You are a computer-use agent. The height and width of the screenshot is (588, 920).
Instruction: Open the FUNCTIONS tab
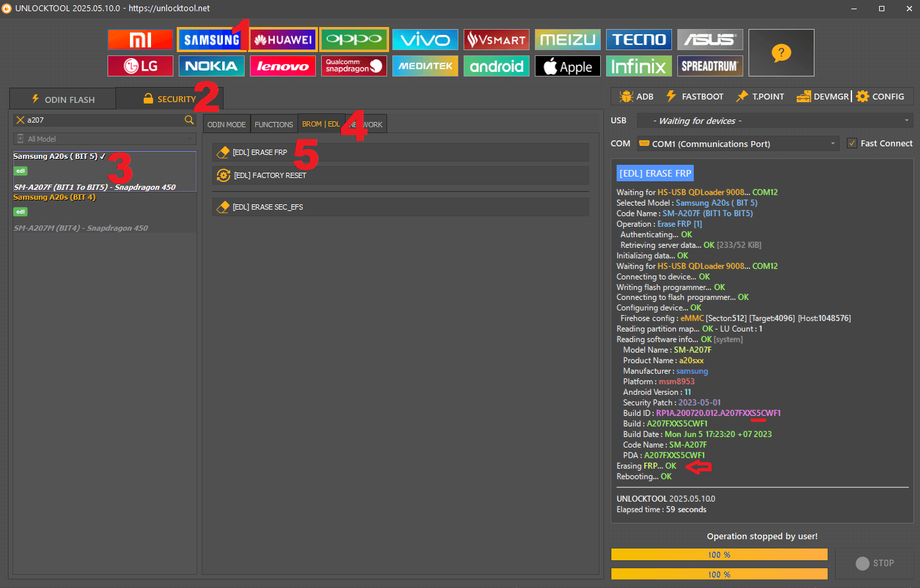coord(274,124)
